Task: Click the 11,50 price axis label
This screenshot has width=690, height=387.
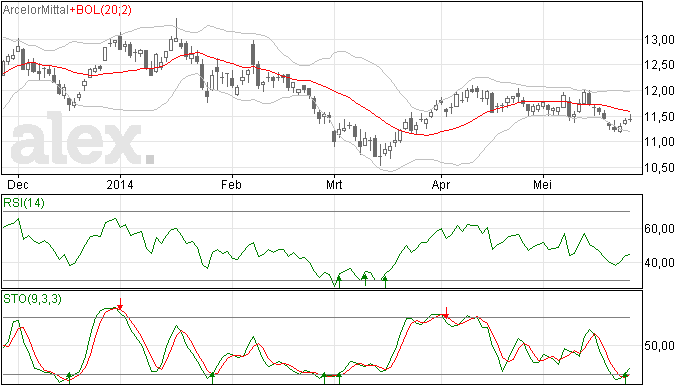Action: point(659,117)
